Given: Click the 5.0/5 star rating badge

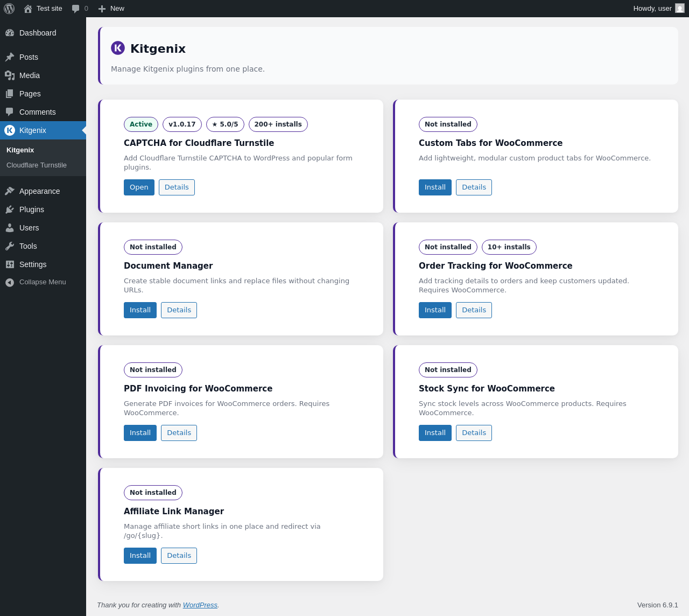Looking at the screenshot, I should point(225,124).
